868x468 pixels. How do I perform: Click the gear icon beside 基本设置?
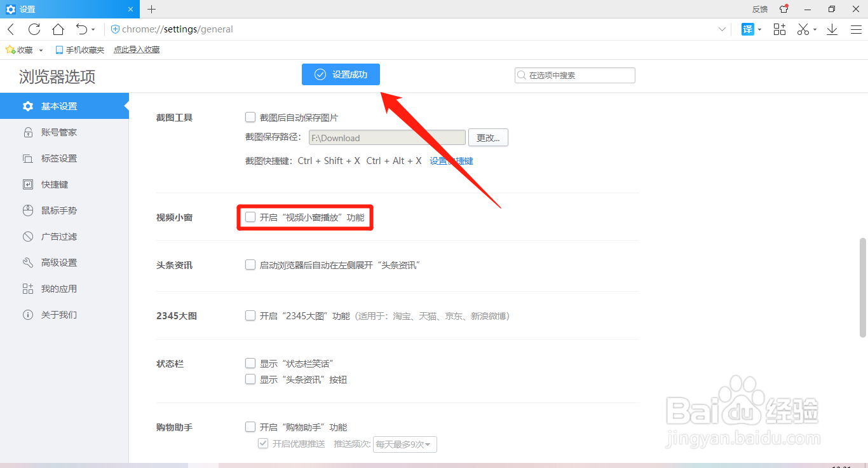pyautogui.click(x=27, y=106)
